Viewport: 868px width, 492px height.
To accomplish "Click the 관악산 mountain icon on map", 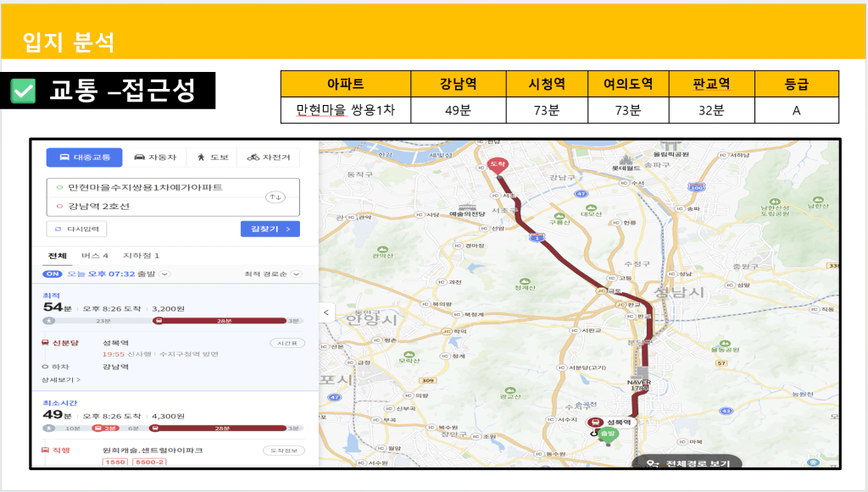I will [382, 250].
